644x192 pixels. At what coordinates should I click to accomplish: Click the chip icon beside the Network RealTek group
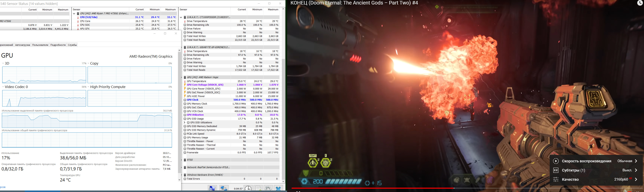185,167
